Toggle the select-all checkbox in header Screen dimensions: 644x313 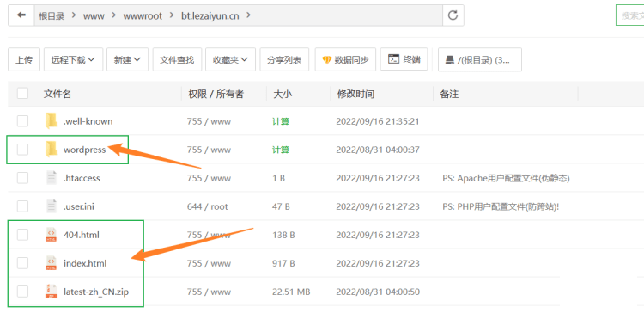tap(22, 94)
